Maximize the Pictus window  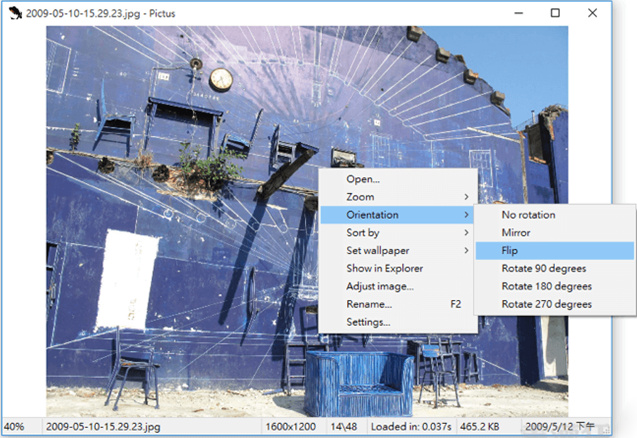[x=555, y=12]
